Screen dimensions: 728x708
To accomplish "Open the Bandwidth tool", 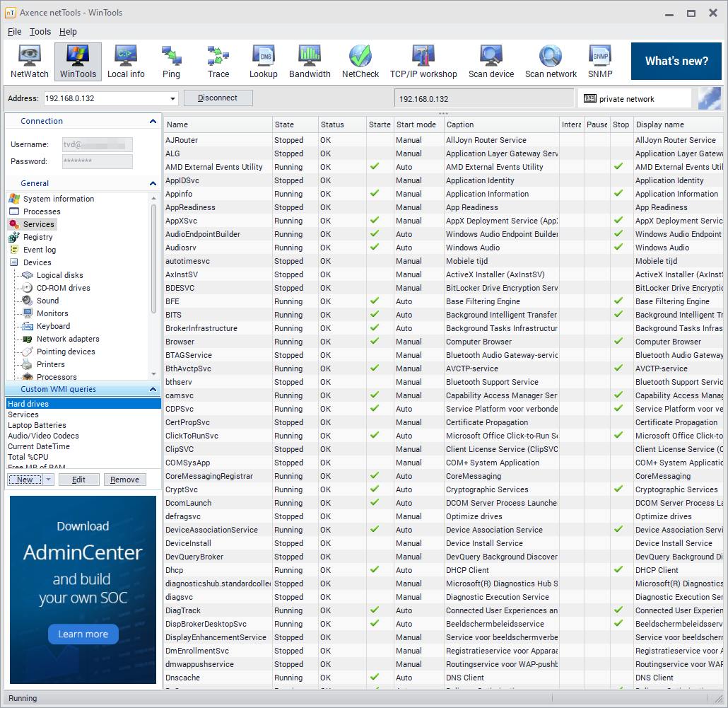I will point(310,62).
